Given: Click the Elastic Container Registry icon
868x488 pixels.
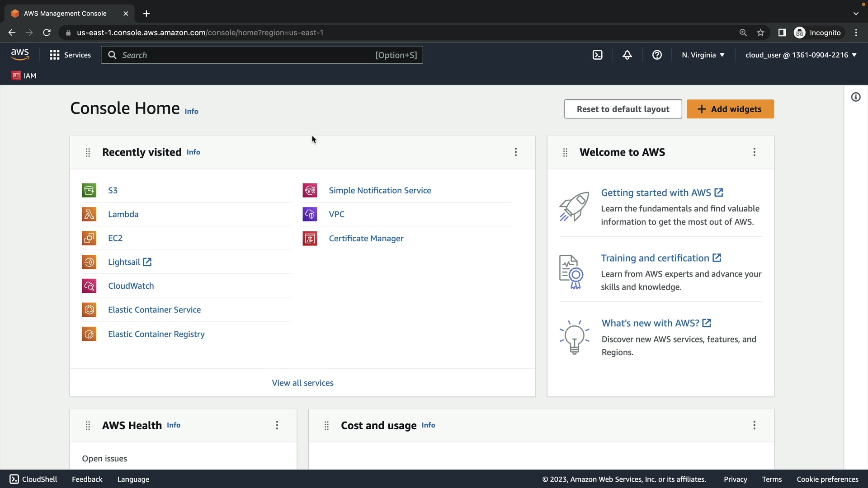Looking at the screenshot, I should 89,334.
